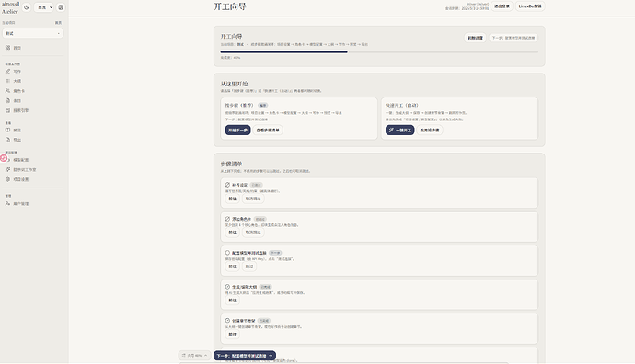This screenshot has height=364, width=635.
Task: Click the 项目设置 gear icon in the sidebar
Action: 7,179
